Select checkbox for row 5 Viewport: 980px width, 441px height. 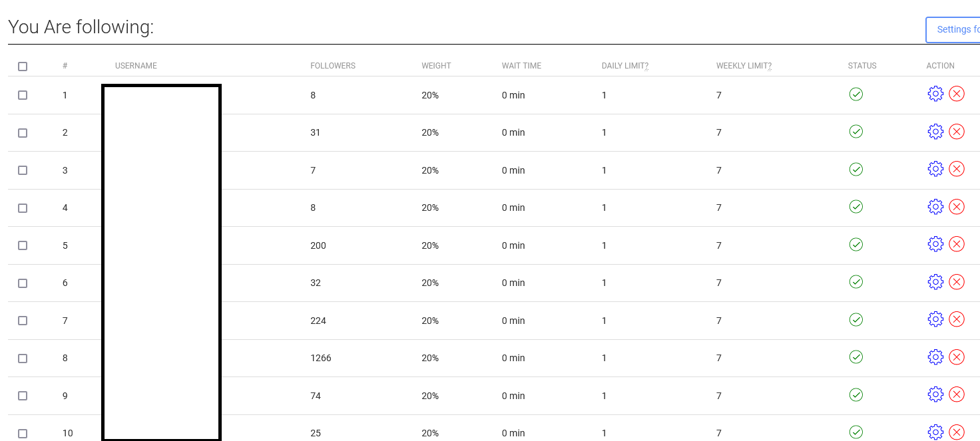[x=23, y=245]
